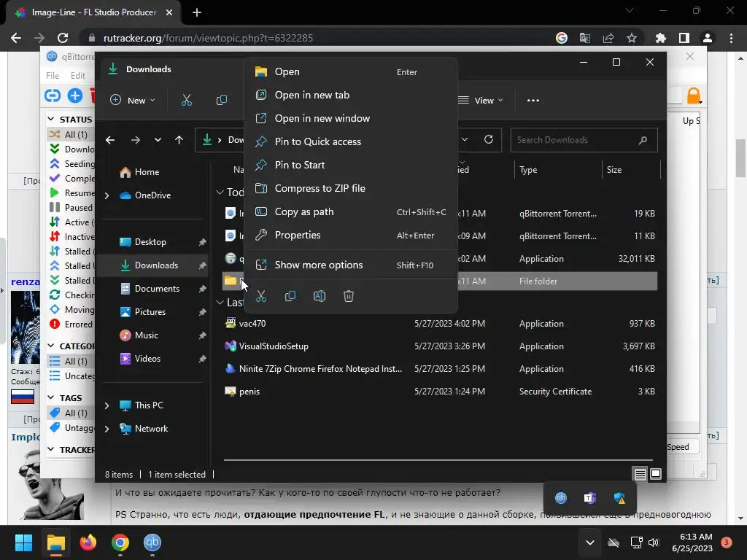Click Delete trash icon in context menu
This screenshot has height=560, width=747.
point(348,296)
